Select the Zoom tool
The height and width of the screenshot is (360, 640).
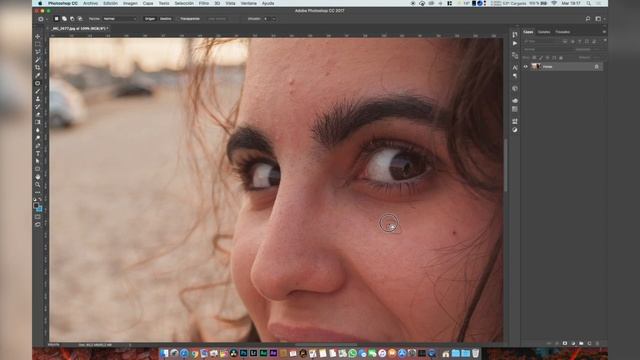38,184
